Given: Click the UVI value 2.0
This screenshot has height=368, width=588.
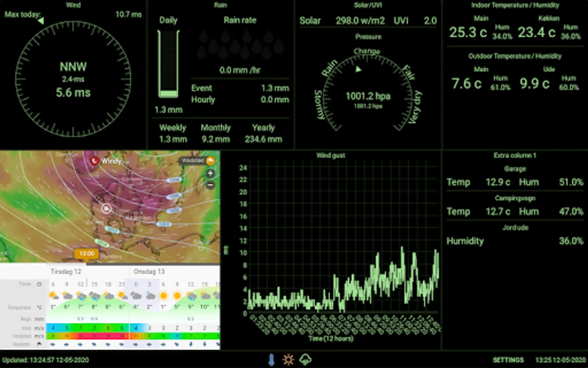Looking at the screenshot, I should [x=430, y=20].
